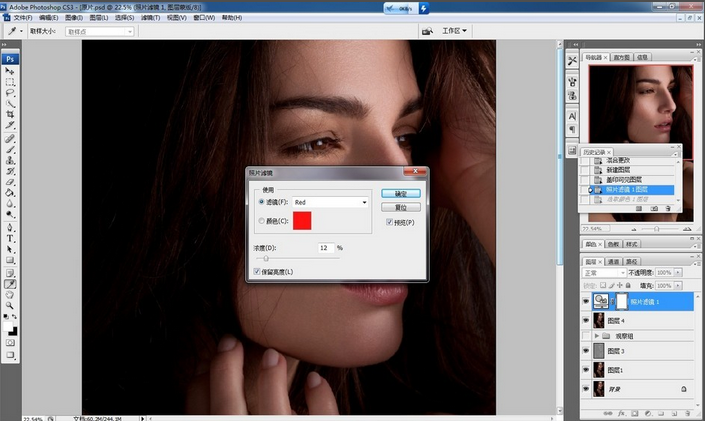Screen dimensions: 705x421
Task: Open the 文件(F) menu
Action: coord(22,18)
